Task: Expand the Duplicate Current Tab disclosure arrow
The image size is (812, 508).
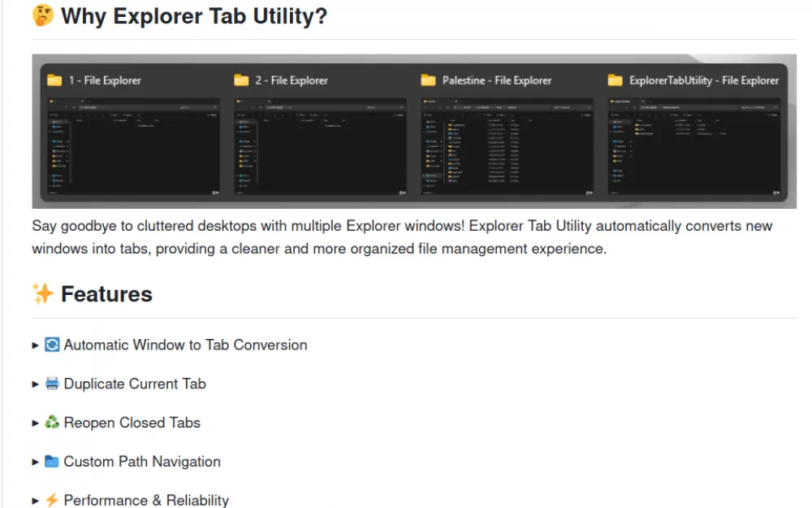Action: coord(35,384)
